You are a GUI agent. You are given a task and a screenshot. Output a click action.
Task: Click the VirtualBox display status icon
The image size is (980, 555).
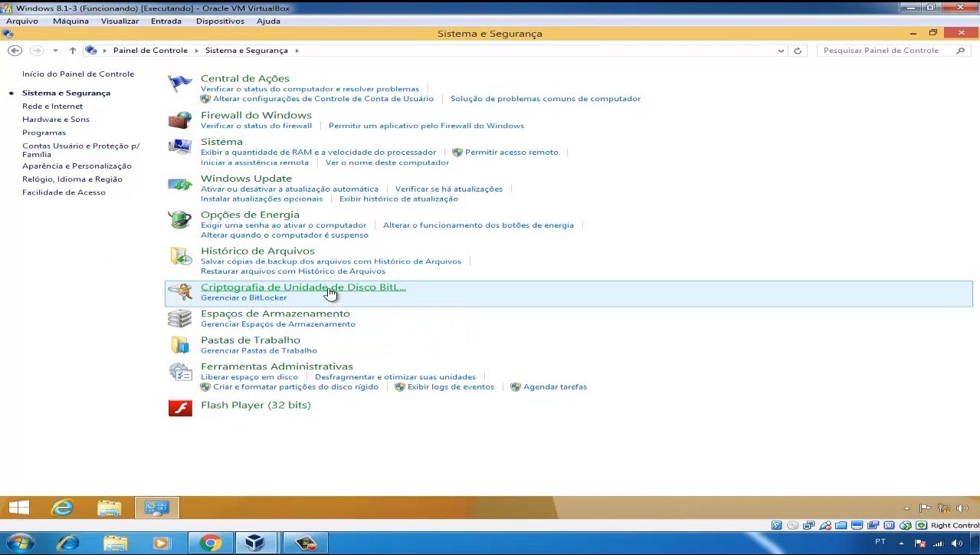pyautogui.click(x=857, y=526)
